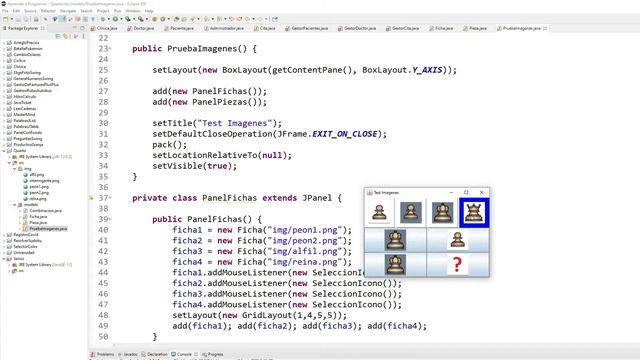Screen dimensions: 640x360
Task: Click the Print toolbar icon
Action: point(36,19)
